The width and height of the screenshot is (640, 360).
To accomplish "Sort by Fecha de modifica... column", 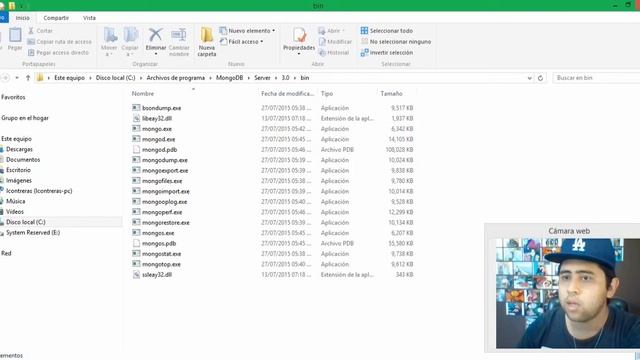I will [287, 93].
